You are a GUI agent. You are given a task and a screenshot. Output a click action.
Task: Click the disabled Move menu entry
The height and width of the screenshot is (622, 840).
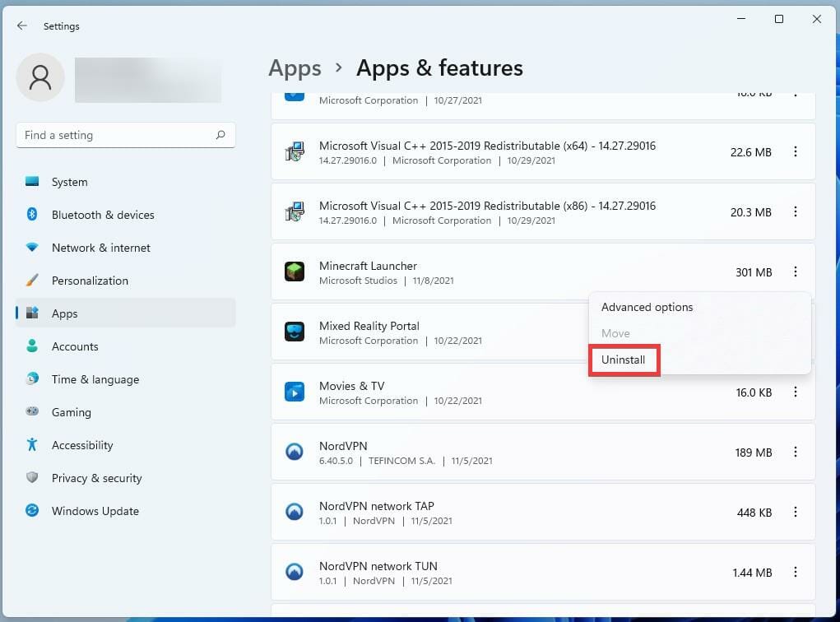pos(615,333)
